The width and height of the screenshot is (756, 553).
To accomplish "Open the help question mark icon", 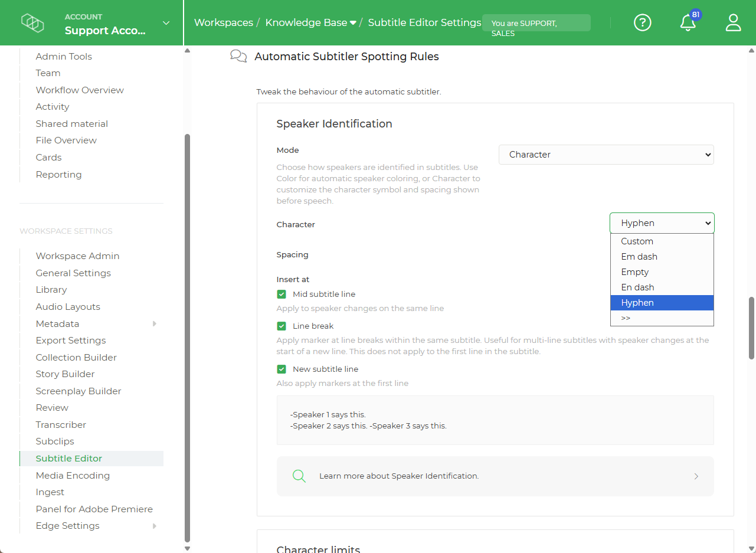I will 642,22.
